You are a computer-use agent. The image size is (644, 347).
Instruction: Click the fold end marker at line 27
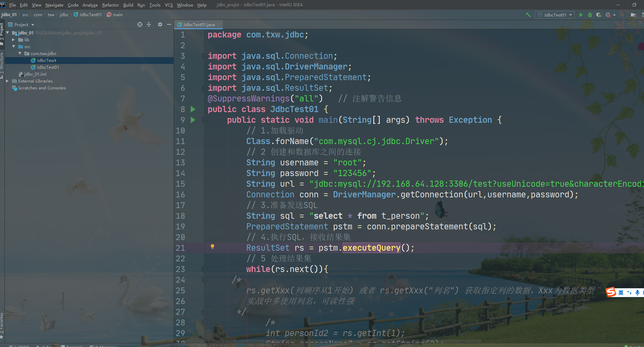pos(204,312)
